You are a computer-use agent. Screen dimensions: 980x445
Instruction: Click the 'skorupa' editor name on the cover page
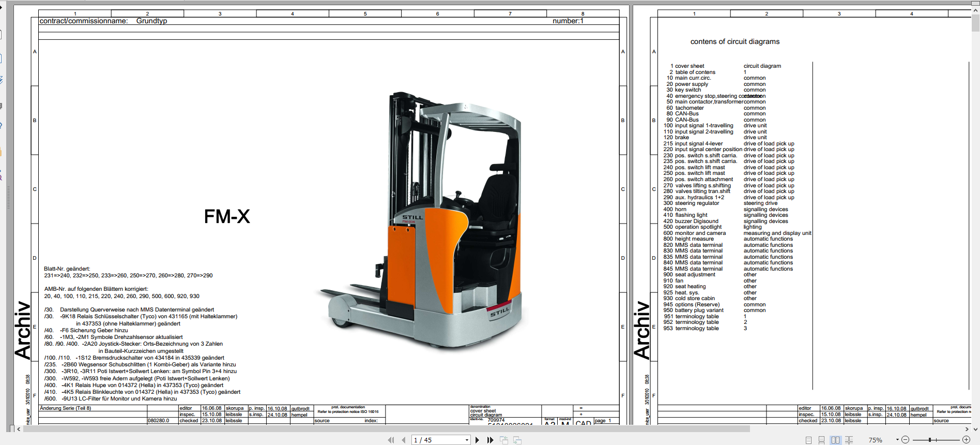tap(235, 408)
